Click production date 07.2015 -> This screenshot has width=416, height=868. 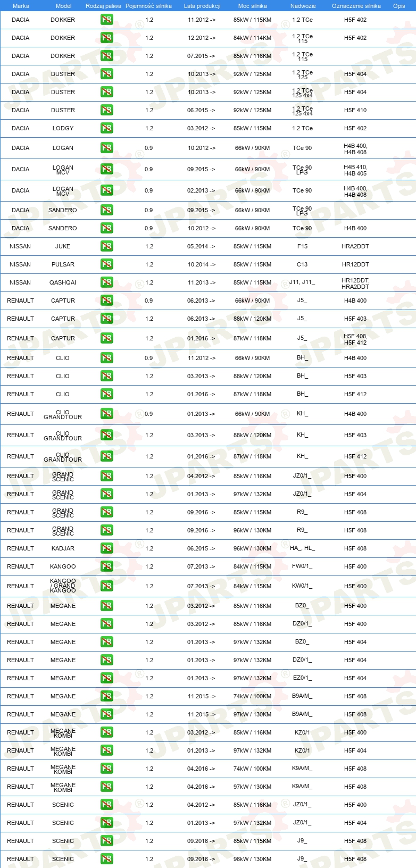pos(202,56)
